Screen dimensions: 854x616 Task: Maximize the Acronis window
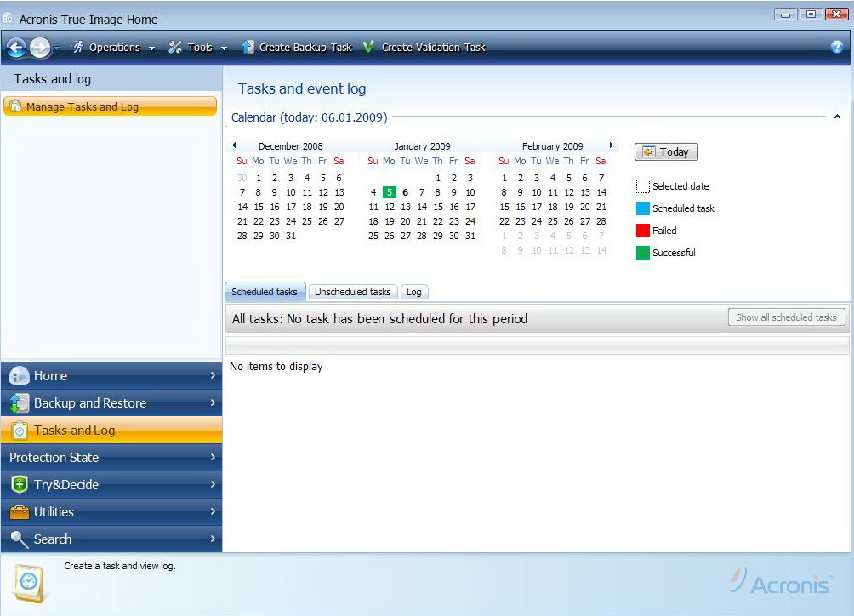(811, 14)
